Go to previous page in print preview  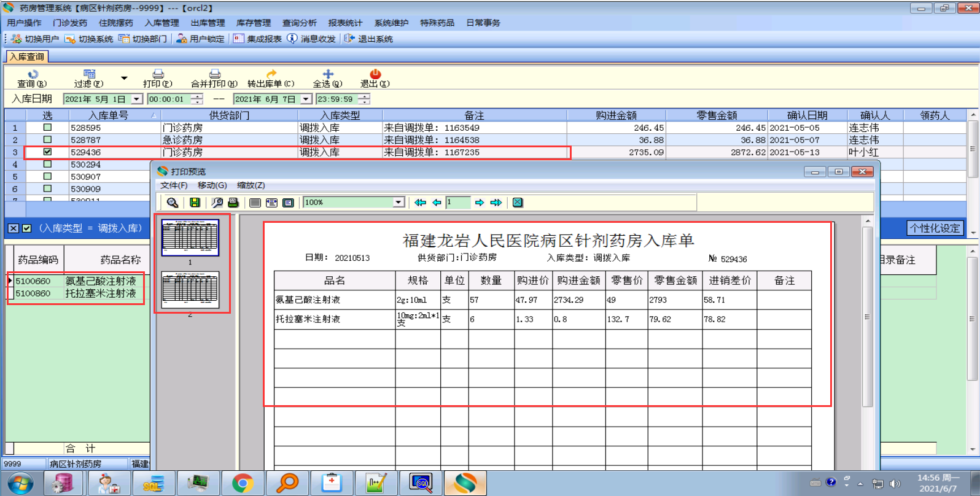[x=437, y=203]
